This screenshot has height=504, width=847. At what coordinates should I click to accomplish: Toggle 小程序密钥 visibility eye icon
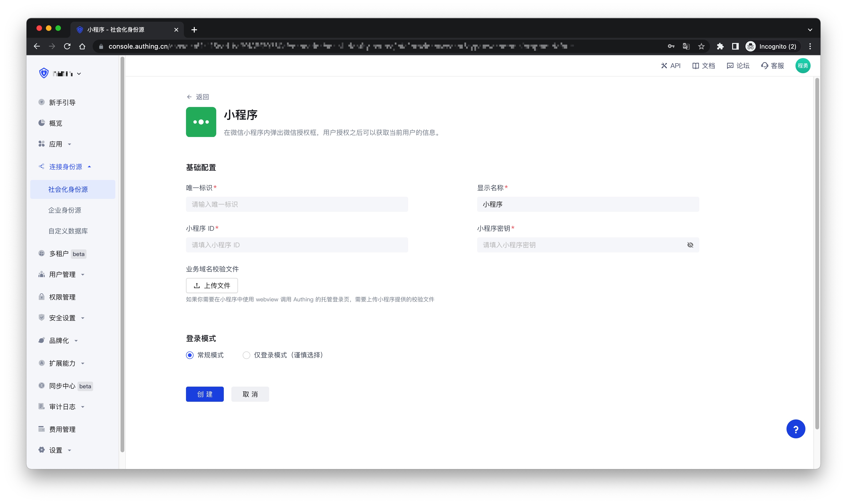690,245
